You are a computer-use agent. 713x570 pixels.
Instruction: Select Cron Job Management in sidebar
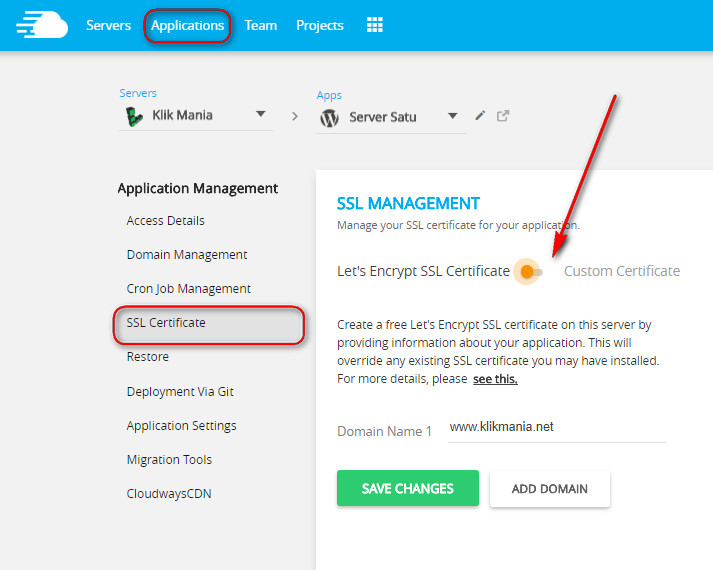pyautogui.click(x=189, y=289)
